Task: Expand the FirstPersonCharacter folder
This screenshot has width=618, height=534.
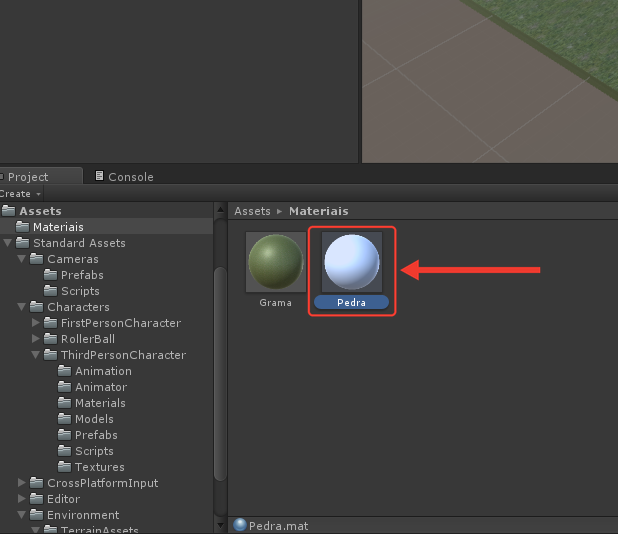Action: tap(35, 322)
